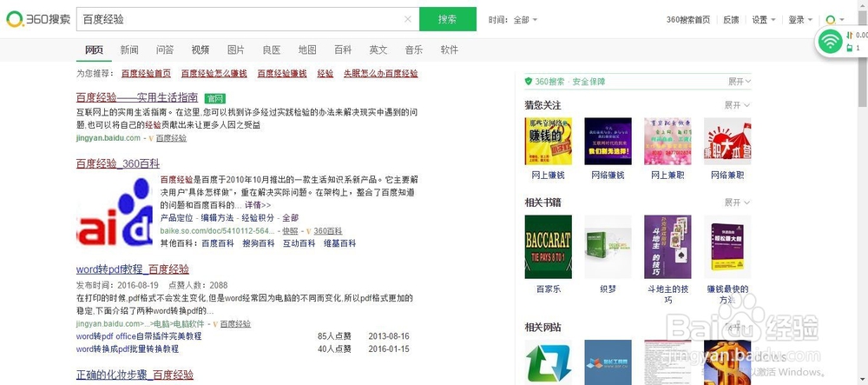Expand the 设置 dropdown
This screenshot has width=868, height=385.
[x=763, y=20]
